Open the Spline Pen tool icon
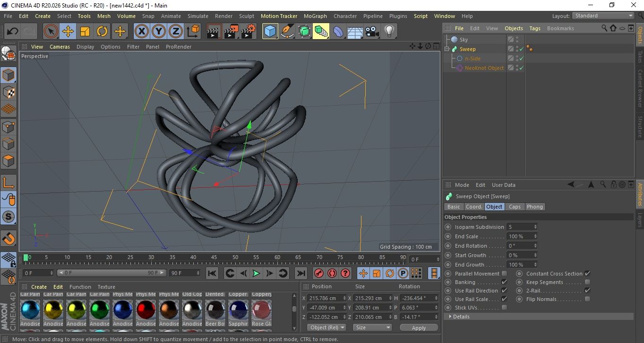 (x=287, y=32)
